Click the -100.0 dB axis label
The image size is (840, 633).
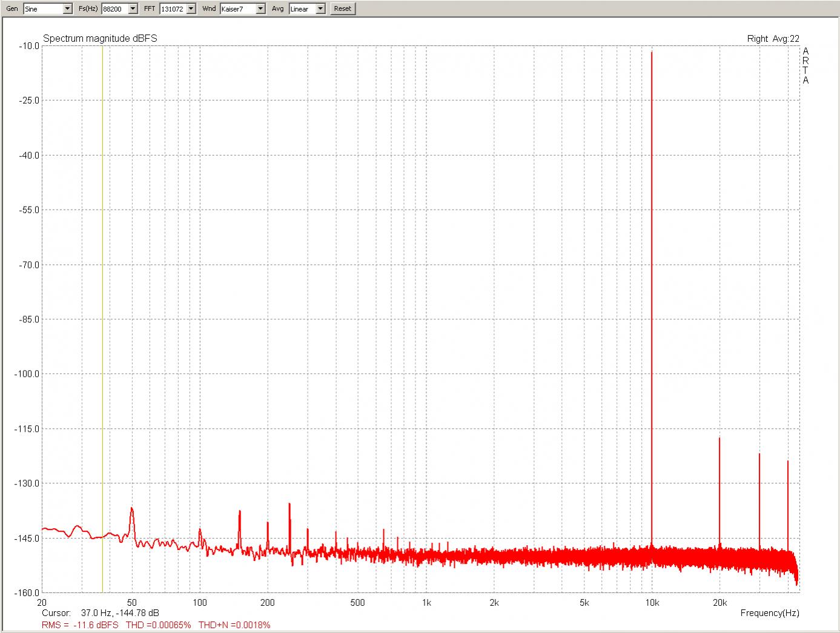(26, 374)
